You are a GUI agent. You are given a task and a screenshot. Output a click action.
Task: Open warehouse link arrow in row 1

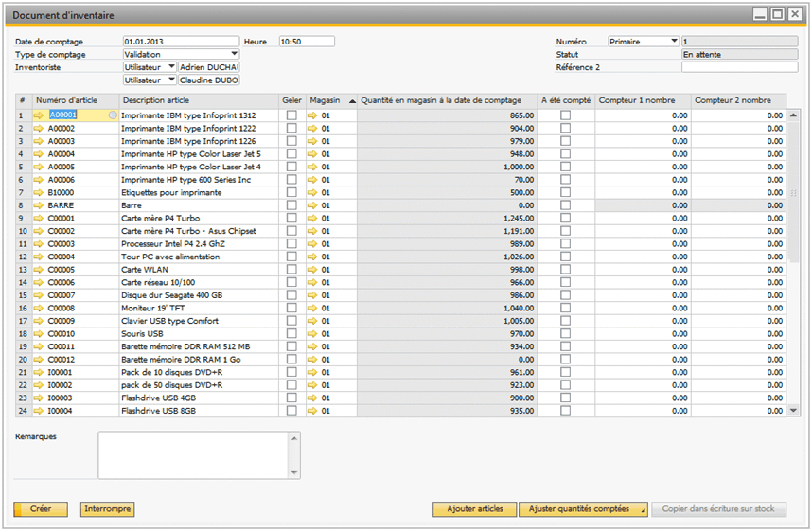pos(313,115)
